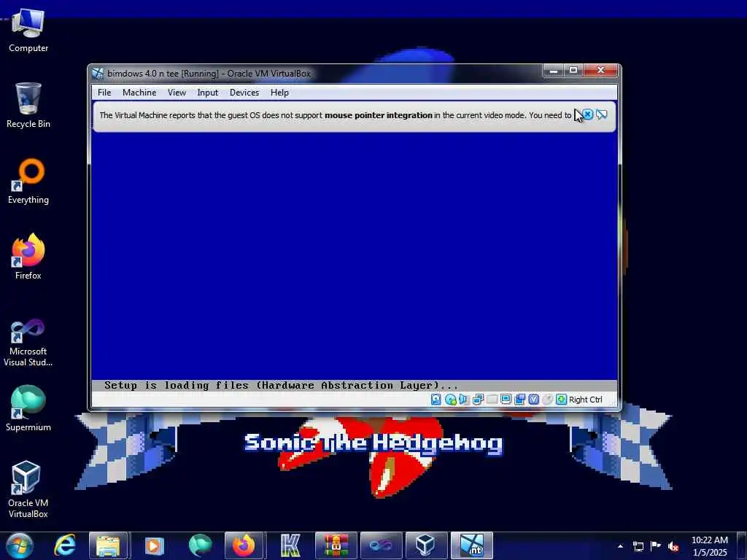Close the VirtualBox VM window
The height and width of the screenshot is (560, 747).
coord(601,71)
